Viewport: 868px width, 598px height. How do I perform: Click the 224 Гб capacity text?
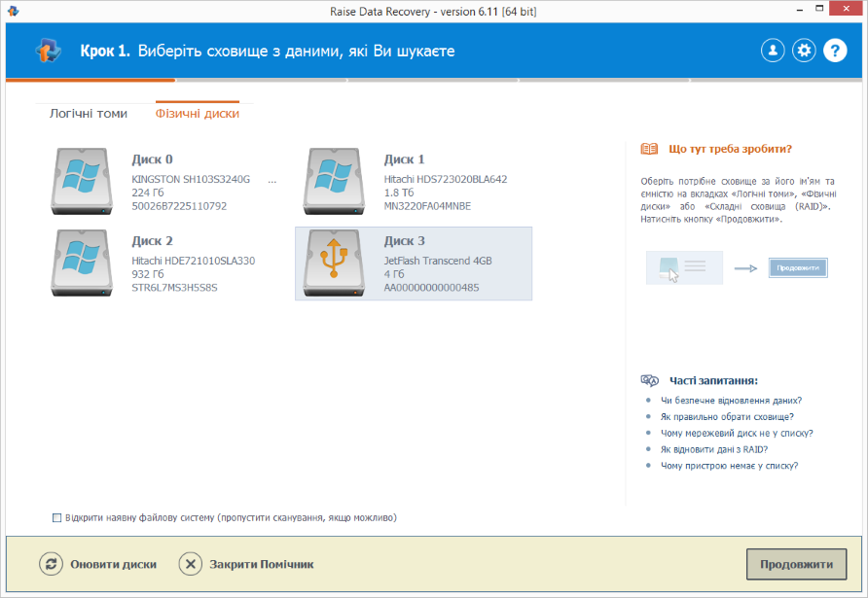pyautogui.click(x=148, y=193)
